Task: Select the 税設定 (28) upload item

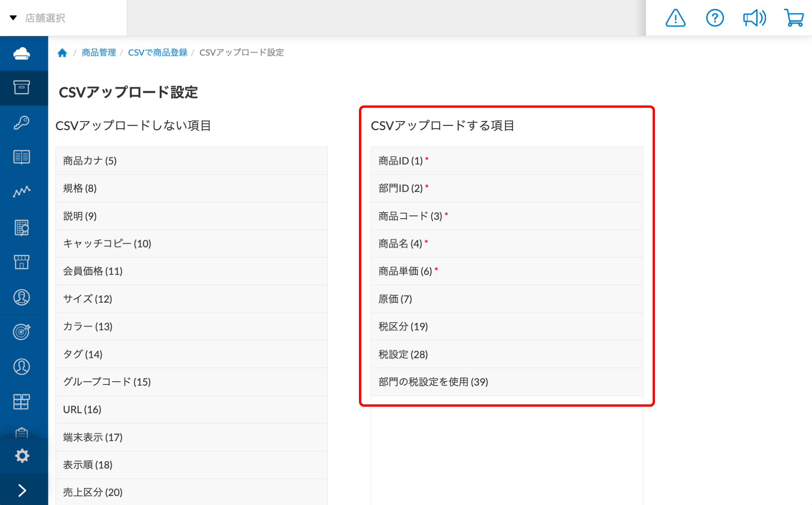Action: [x=507, y=354]
